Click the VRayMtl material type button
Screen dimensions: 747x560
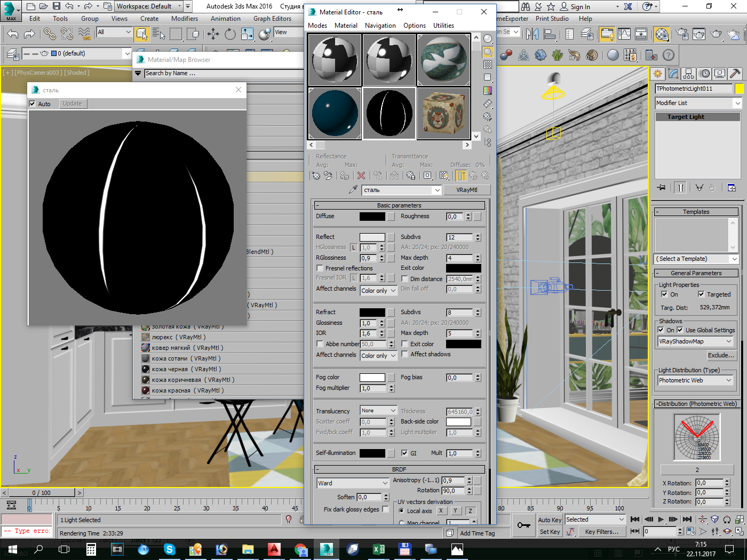pyautogui.click(x=466, y=190)
